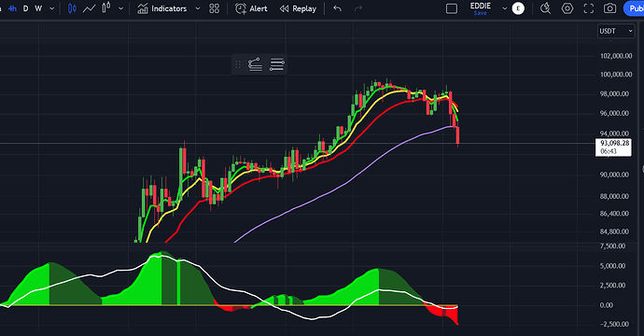
Task: Open chart settings hexagon icon
Action: (567, 8)
